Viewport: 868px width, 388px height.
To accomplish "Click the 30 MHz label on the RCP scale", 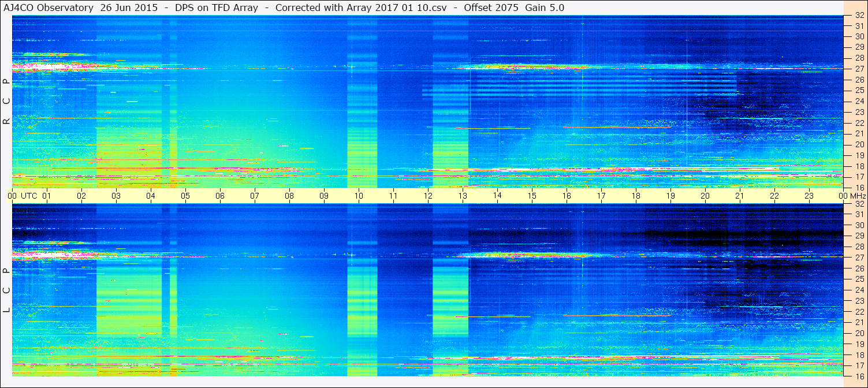I will point(859,36).
